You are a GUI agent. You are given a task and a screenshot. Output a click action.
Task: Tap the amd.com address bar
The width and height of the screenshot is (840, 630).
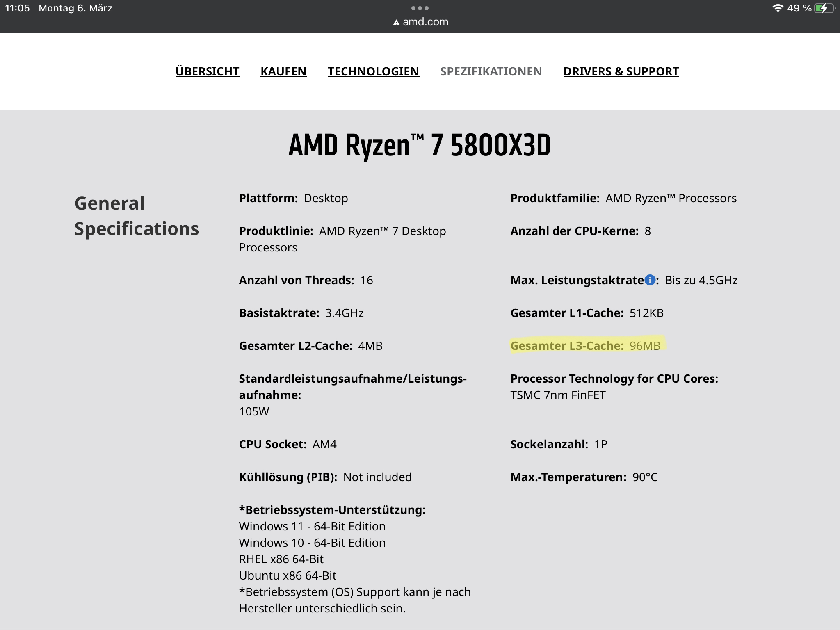[x=425, y=22]
